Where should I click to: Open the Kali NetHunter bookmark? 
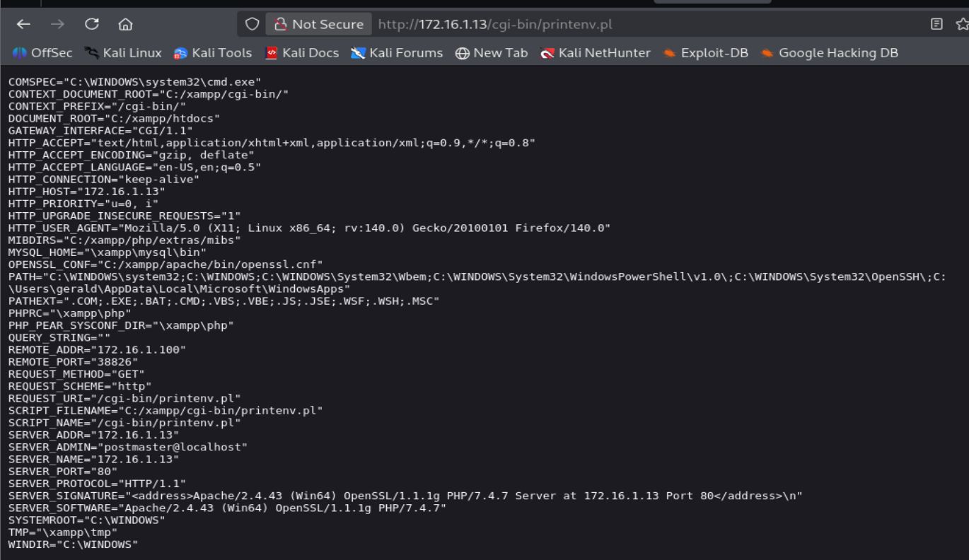[595, 53]
